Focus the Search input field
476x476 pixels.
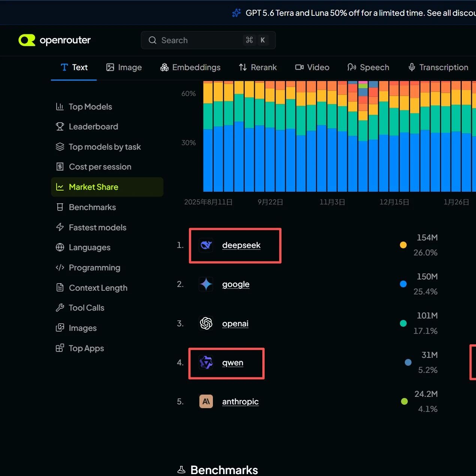pyautogui.click(x=208, y=40)
